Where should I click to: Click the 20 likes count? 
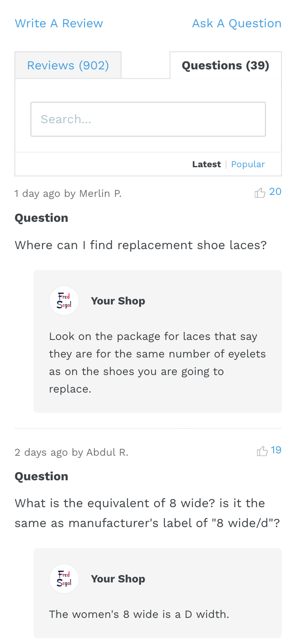coord(275,192)
